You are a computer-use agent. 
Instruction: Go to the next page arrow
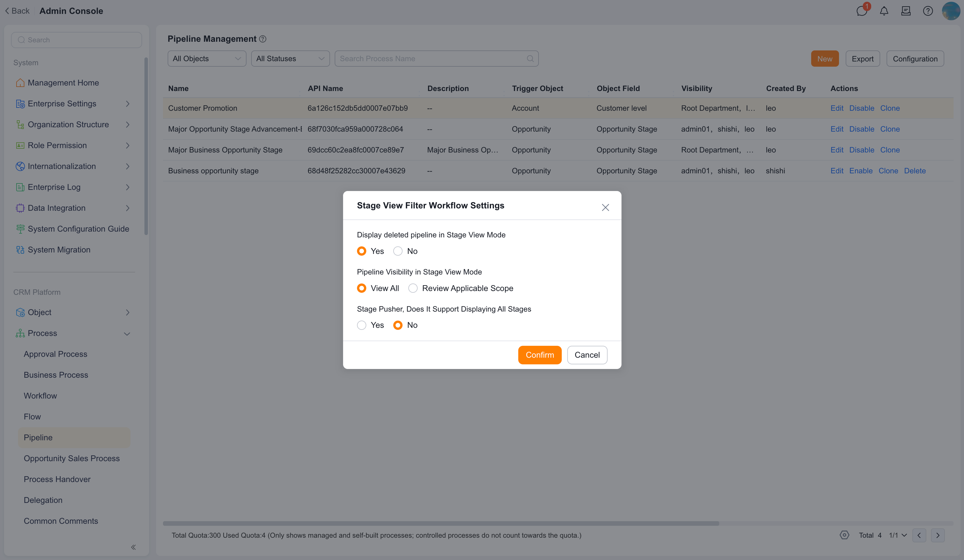click(938, 535)
